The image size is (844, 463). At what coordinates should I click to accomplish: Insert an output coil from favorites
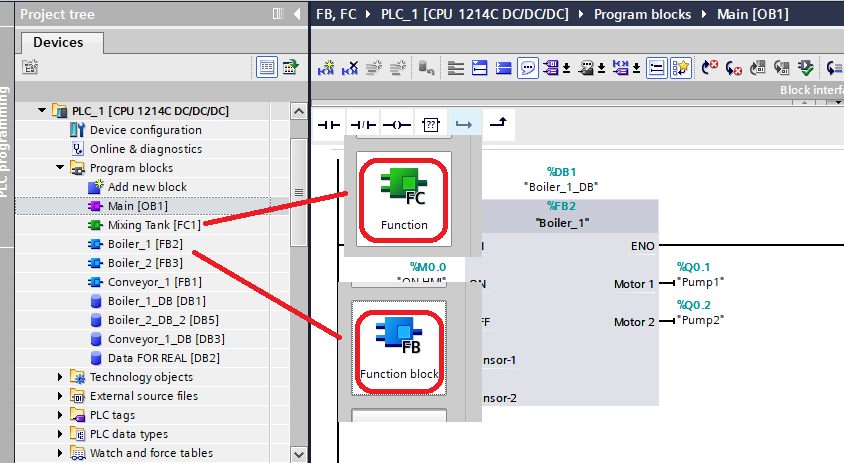[x=397, y=125]
